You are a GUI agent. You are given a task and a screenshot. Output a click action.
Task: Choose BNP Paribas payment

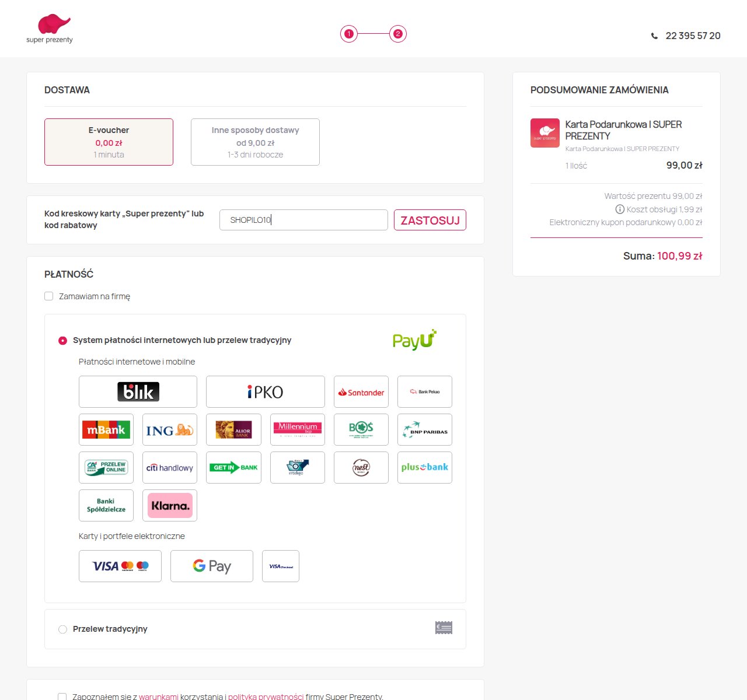[425, 430]
